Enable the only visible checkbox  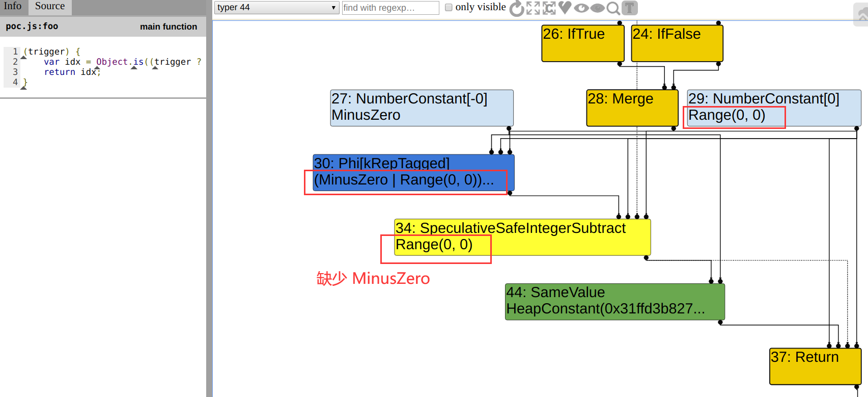coord(449,8)
